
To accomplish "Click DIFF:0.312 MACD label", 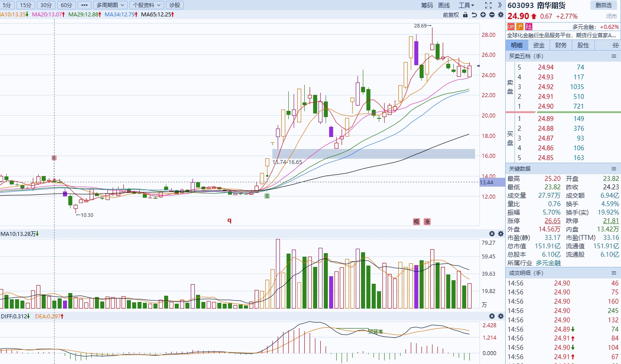I will point(15,316).
